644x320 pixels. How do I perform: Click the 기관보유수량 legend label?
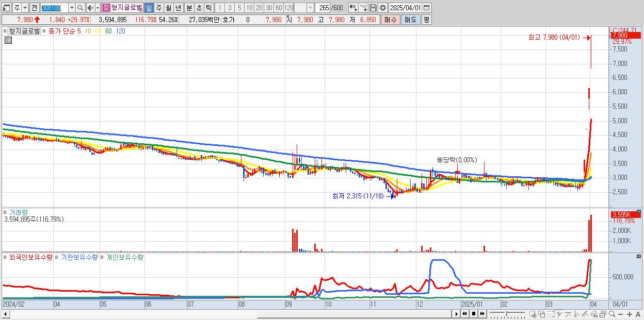(x=79, y=257)
